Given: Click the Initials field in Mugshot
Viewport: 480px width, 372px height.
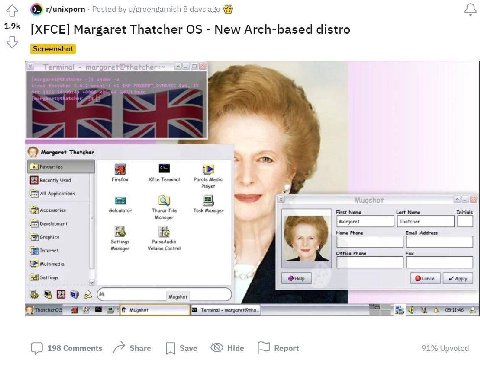Looking at the screenshot, I should coord(465,221).
